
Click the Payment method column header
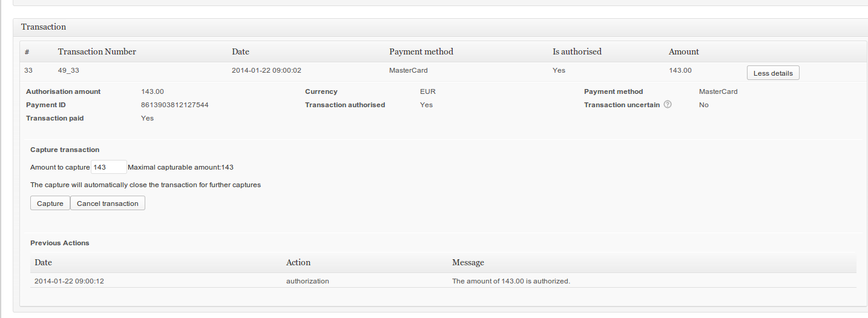pos(421,52)
